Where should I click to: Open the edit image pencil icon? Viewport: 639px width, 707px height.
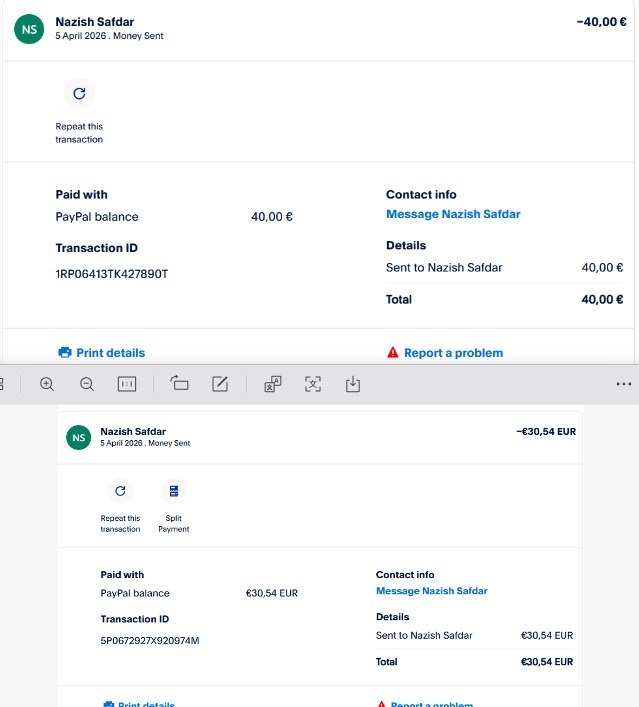point(220,384)
